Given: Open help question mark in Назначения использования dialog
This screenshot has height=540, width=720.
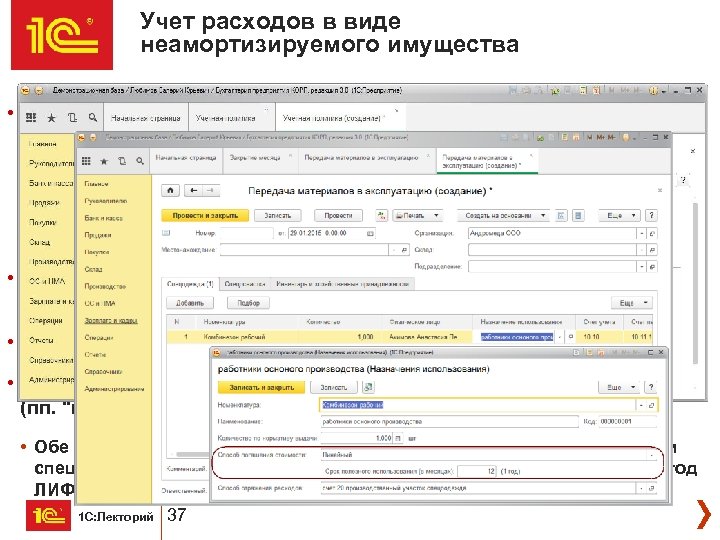Looking at the screenshot, I should point(651,387).
